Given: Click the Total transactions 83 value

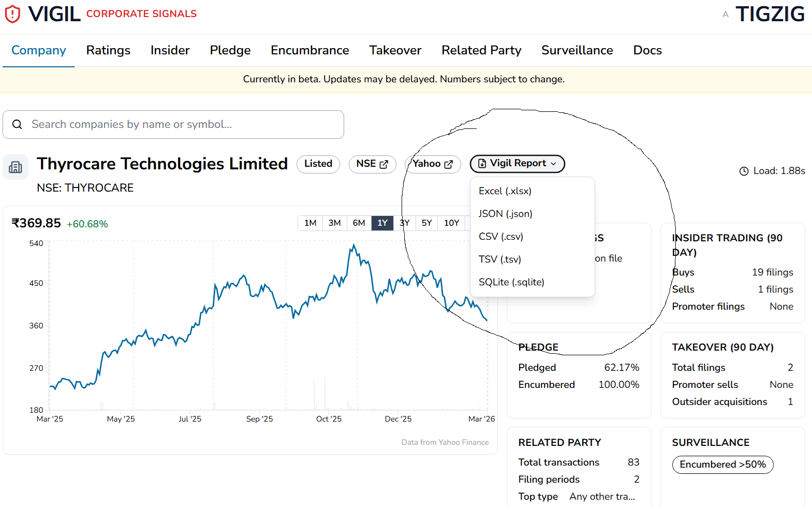Looking at the screenshot, I should [633, 462].
